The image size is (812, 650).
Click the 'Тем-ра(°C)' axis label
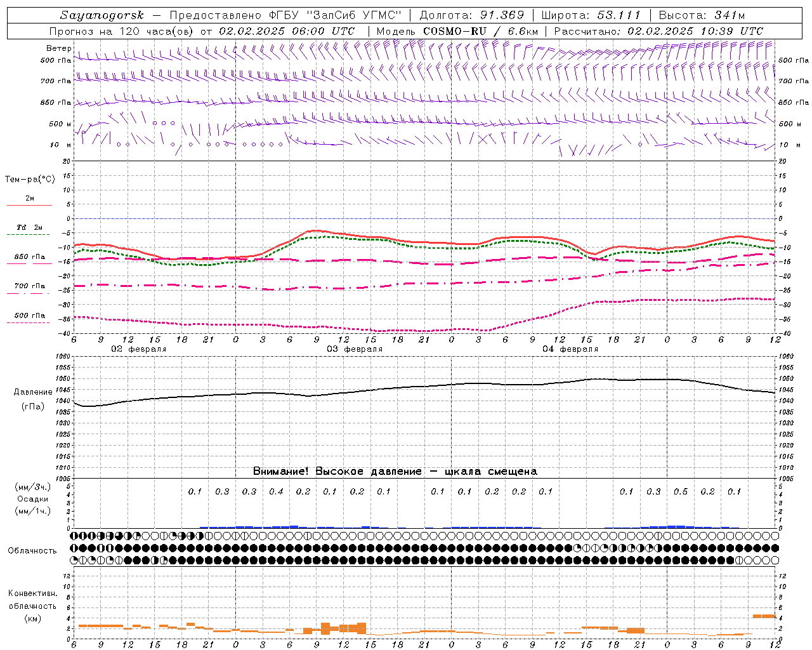point(30,180)
